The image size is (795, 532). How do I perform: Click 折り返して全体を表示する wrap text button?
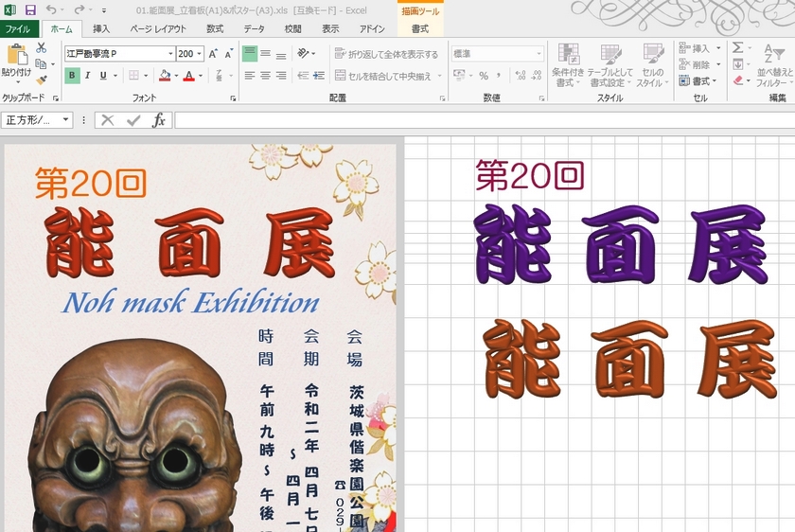386,54
